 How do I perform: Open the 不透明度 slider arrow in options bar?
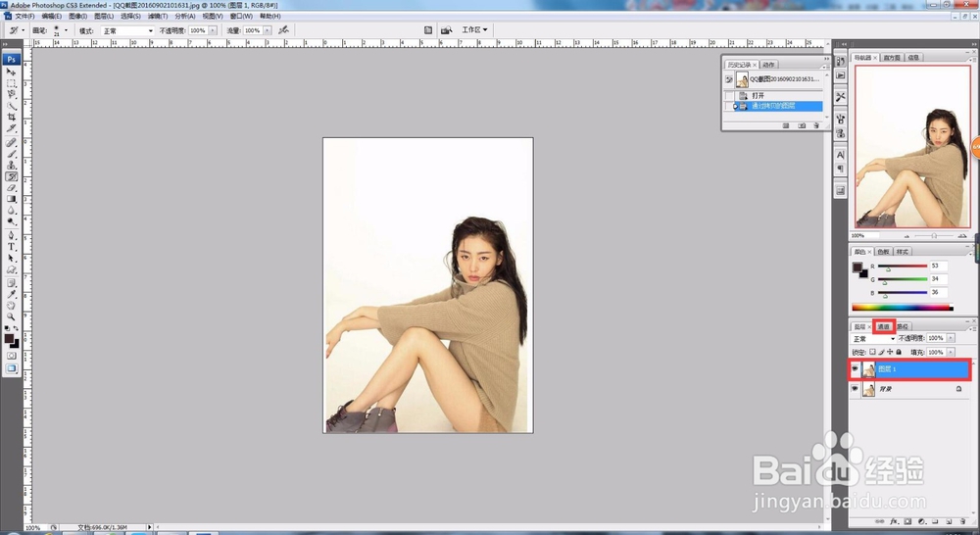(213, 30)
